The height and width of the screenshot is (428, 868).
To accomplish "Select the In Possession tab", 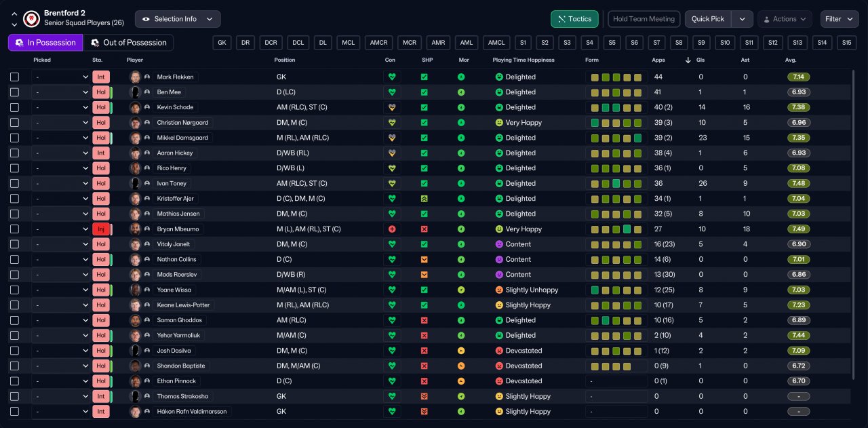I will click(x=45, y=43).
